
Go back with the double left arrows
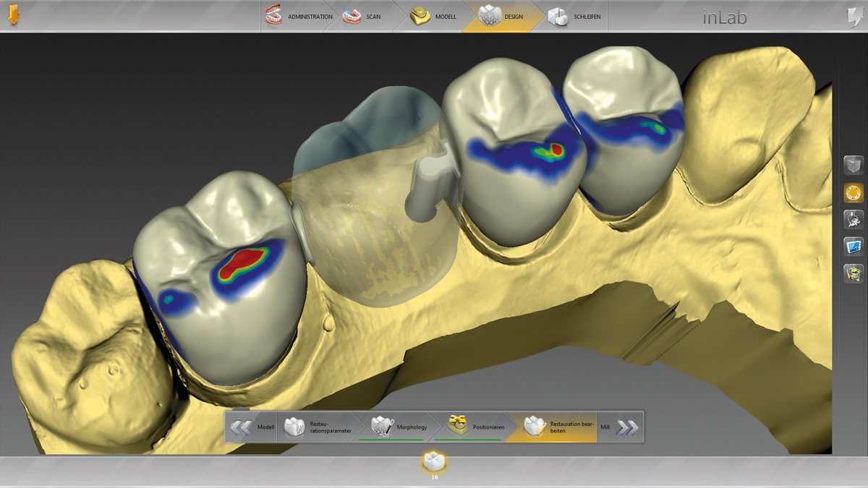241,427
